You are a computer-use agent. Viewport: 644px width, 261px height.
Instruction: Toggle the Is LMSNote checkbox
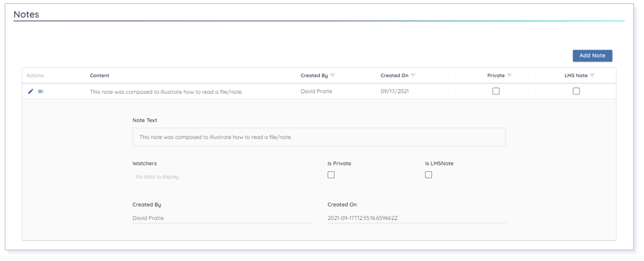tap(429, 174)
